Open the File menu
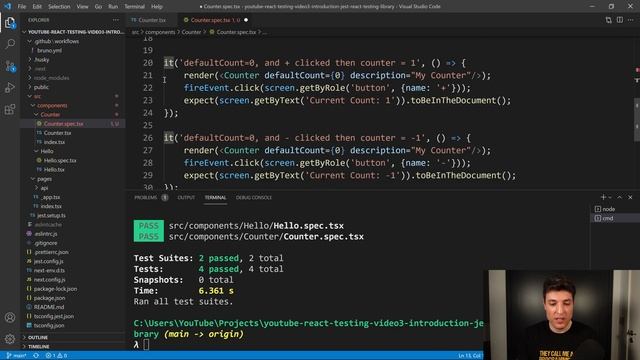 tap(22, 7)
